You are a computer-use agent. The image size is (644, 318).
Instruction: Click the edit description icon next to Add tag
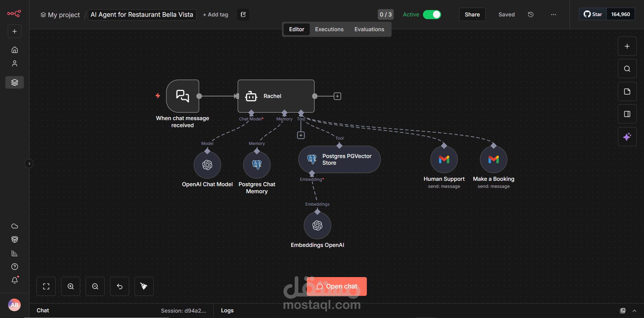coord(243,14)
